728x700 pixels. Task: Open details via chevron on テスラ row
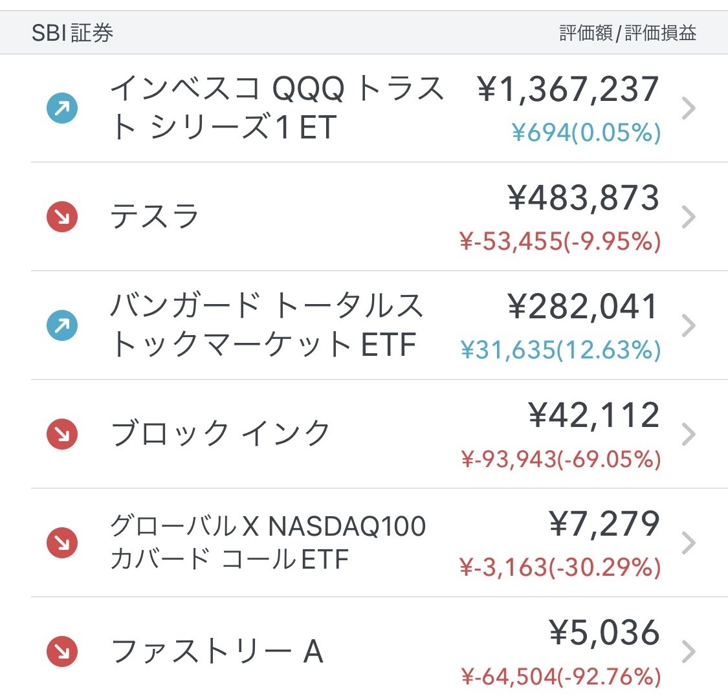[x=689, y=217]
